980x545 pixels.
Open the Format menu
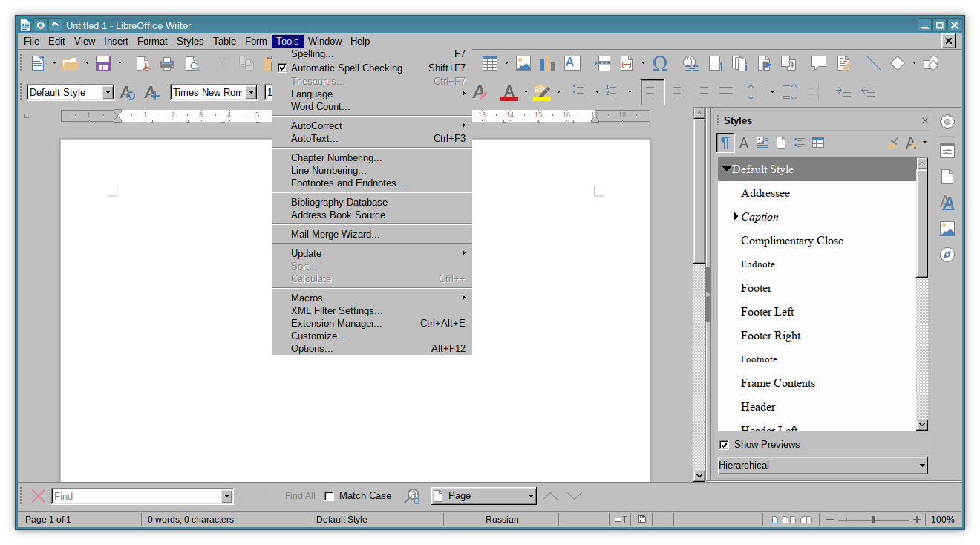tap(152, 41)
